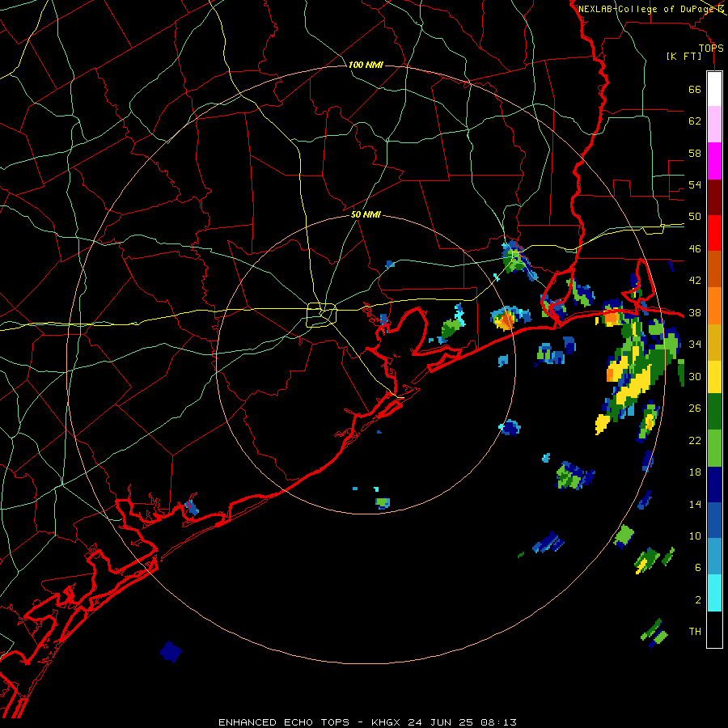Pick the light pink legend swatch
Screen dimensions: 728x728
point(714,124)
